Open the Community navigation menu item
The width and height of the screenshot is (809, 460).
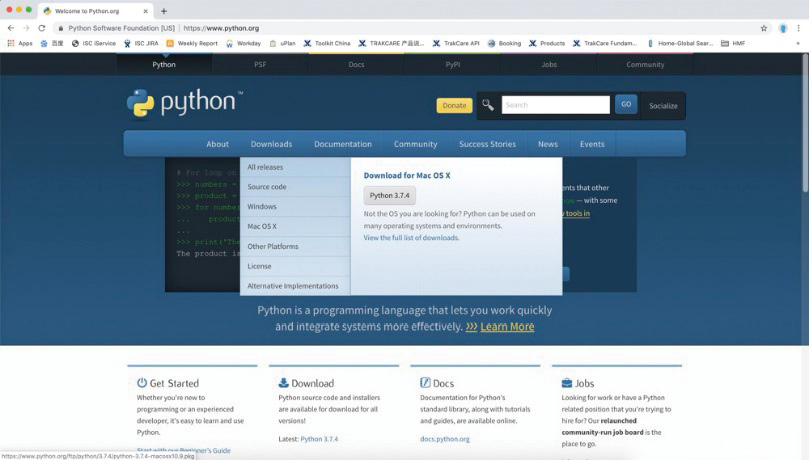click(415, 144)
